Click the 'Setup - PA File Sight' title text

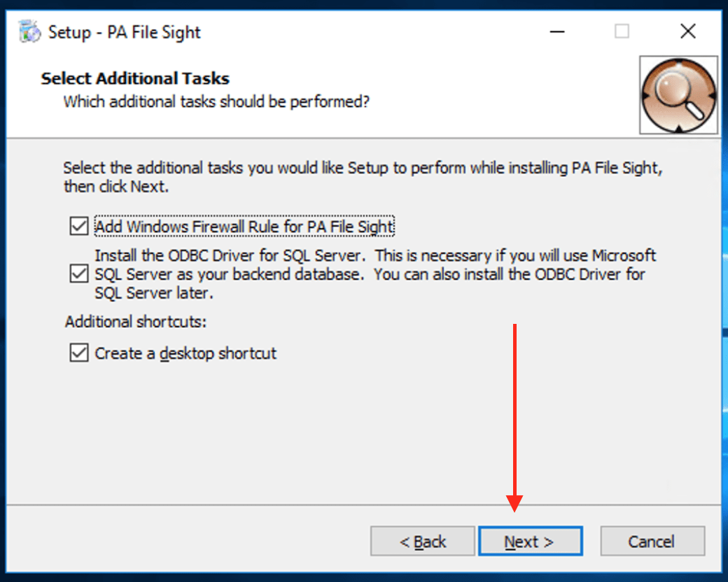[x=124, y=32]
